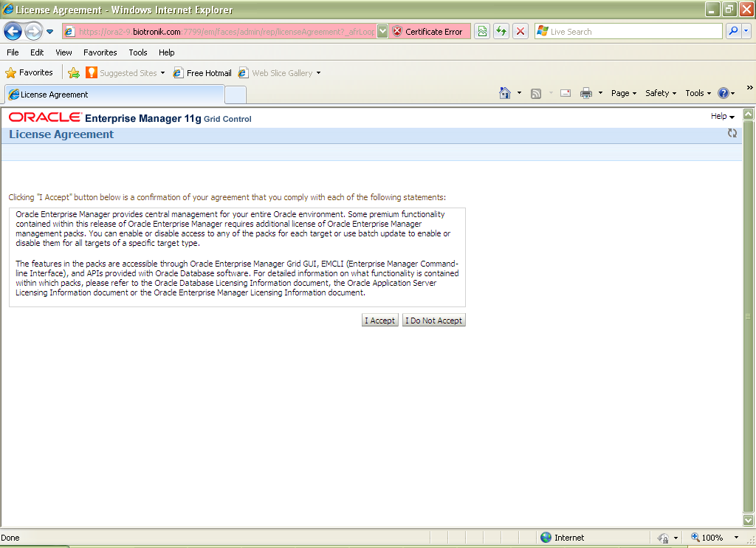Screen dimensions: 756x548
Task: Expand the Print options dropdown arrow
Action: pos(600,93)
